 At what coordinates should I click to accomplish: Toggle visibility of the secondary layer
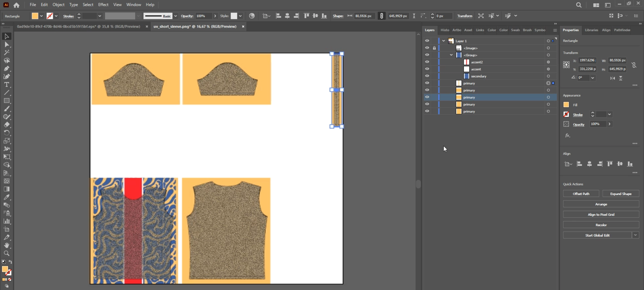pos(427,76)
